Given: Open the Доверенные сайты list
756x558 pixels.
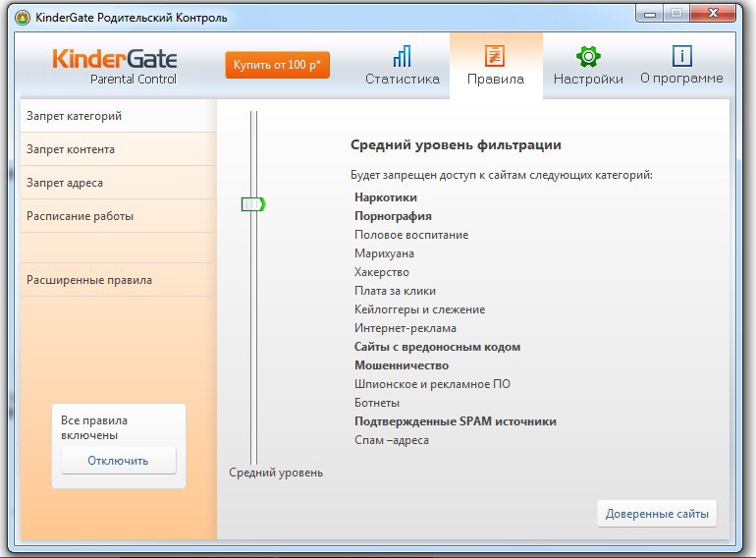Looking at the screenshot, I should pyautogui.click(x=657, y=514).
